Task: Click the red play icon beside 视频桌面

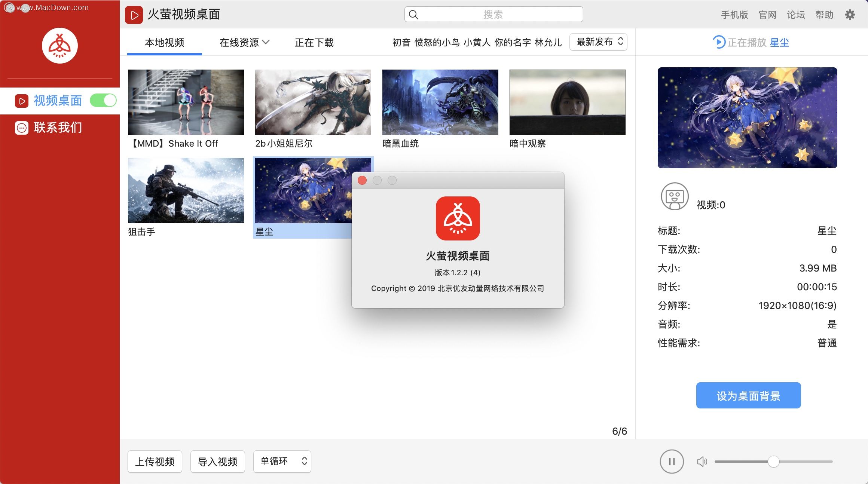Action: (x=22, y=101)
